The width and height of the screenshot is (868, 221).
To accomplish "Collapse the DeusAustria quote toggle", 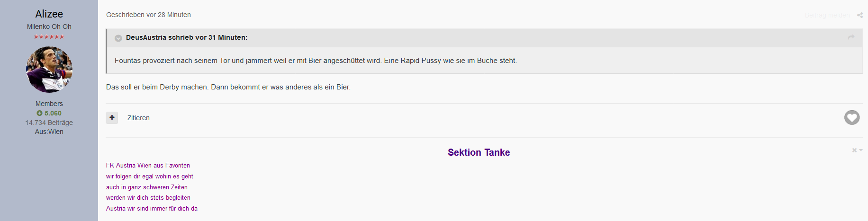I will [118, 38].
